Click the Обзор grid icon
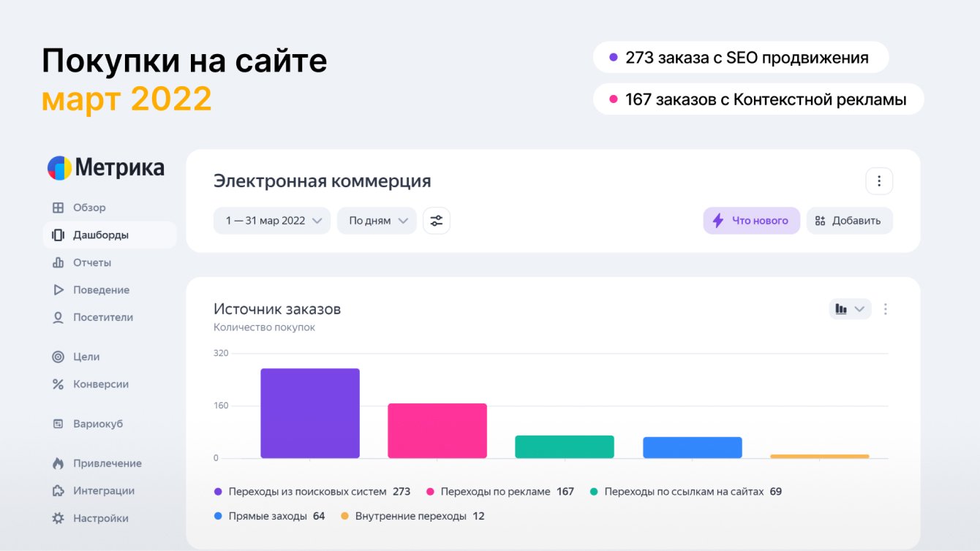This screenshot has width=980, height=551. 59,208
